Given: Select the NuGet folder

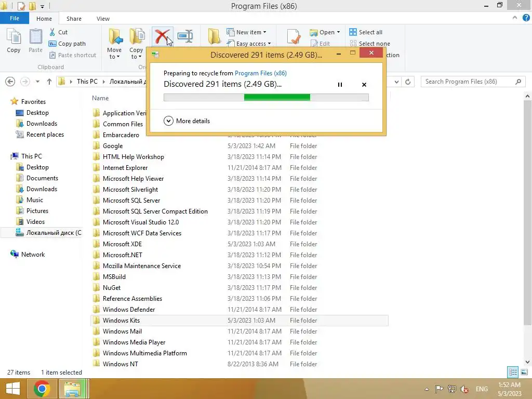Looking at the screenshot, I should [111, 288].
